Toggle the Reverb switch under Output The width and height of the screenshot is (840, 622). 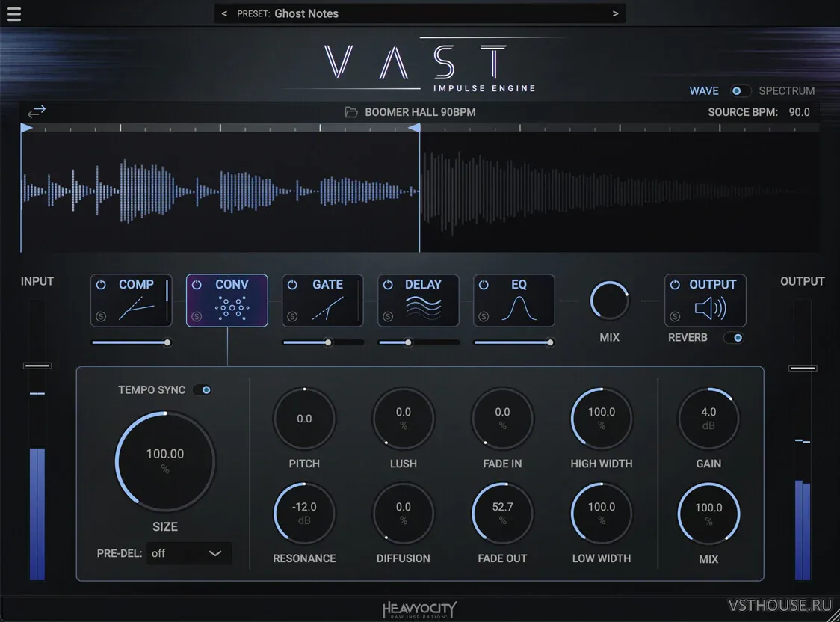coord(734,338)
